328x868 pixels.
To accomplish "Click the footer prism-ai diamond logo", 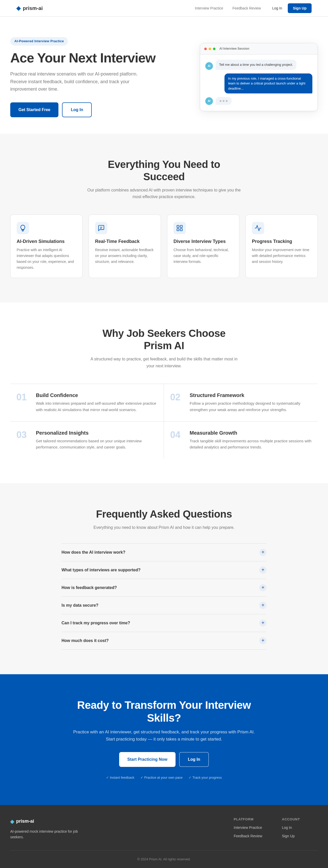I will pyautogui.click(x=12, y=821).
